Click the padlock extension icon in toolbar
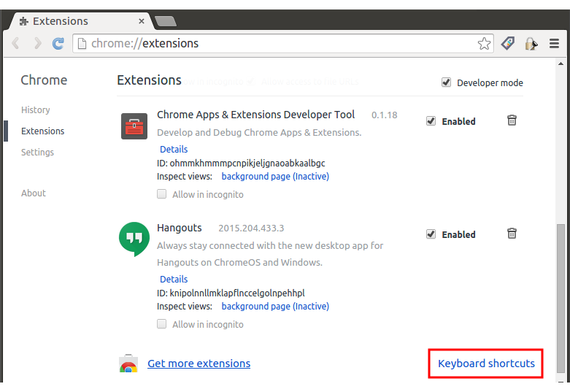The width and height of the screenshot is (570, 392). point(531,44)
